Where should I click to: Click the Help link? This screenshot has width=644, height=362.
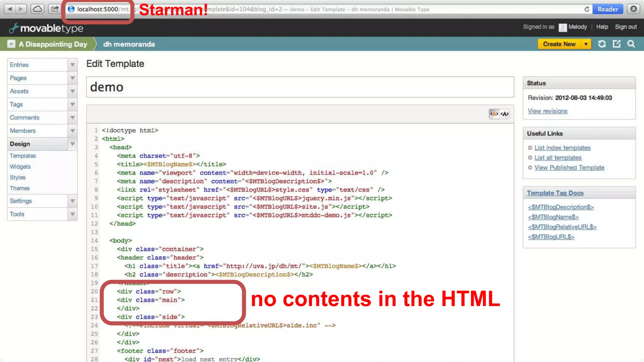tap(602, 27)
